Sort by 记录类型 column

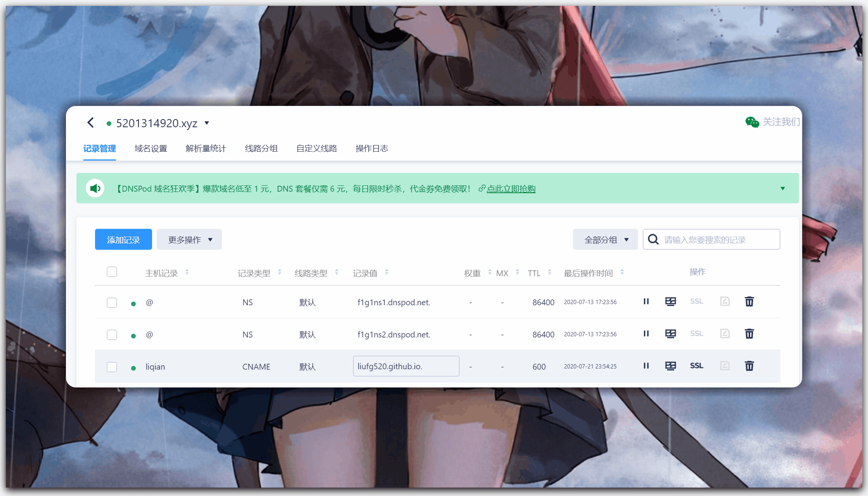pyautogui.click(x=280, y=272)
